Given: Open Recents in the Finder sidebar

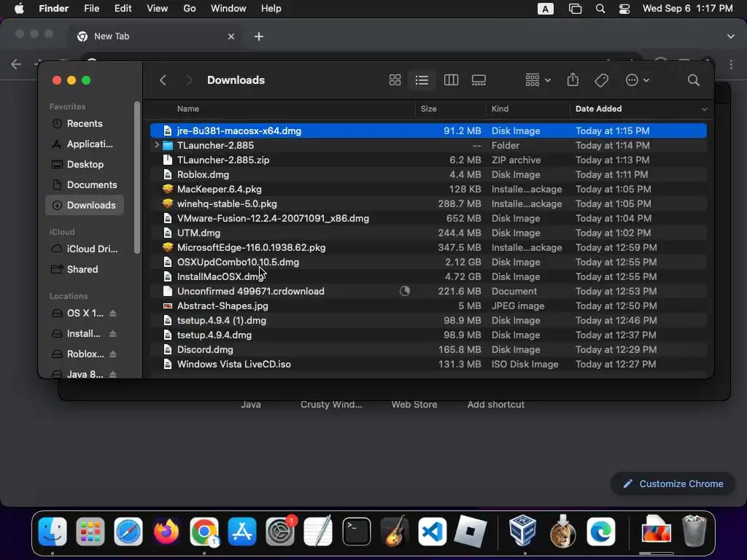Looking at the screenshot, I should (84, 124).
